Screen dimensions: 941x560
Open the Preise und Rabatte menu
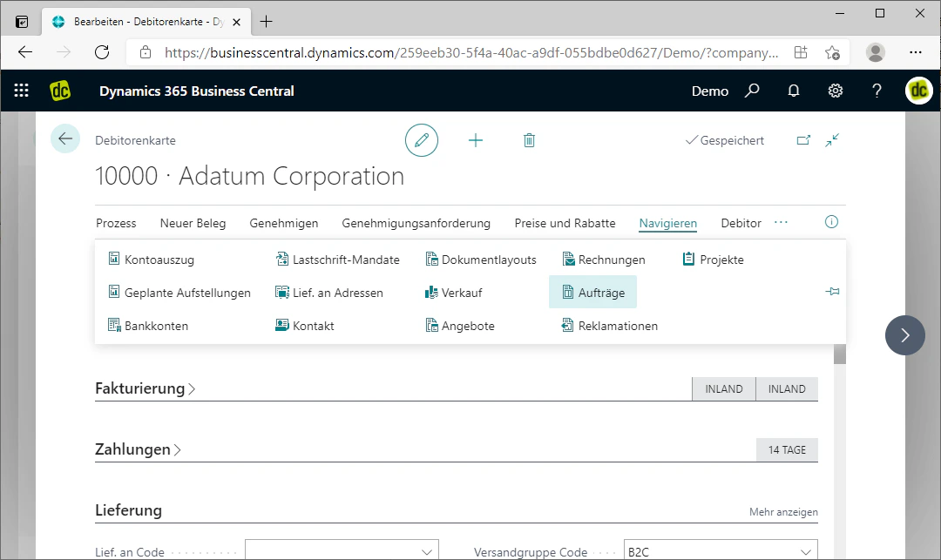tap(565, 223)
